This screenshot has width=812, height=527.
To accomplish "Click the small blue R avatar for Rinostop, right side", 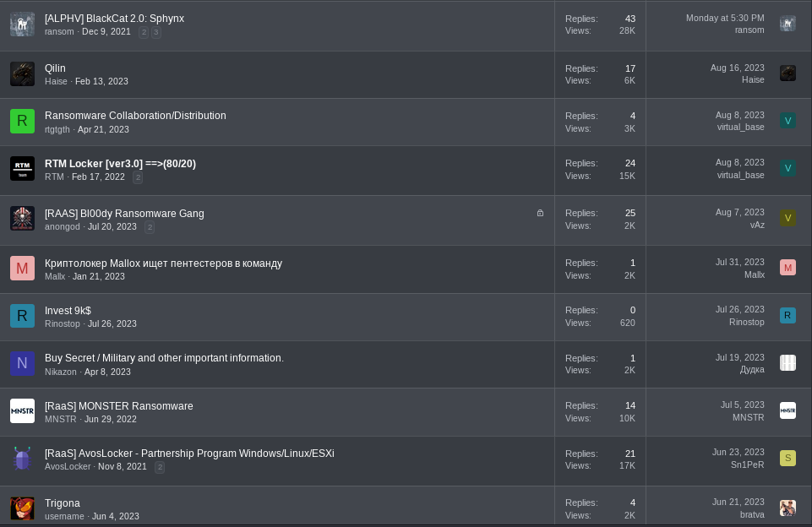I will coord(787,315).
